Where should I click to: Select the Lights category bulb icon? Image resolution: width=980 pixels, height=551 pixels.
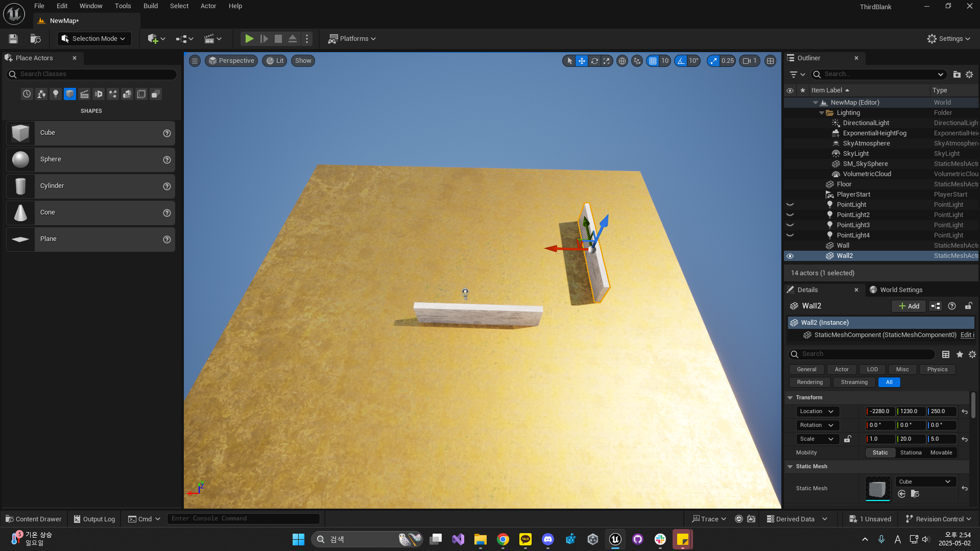point(56,94)
